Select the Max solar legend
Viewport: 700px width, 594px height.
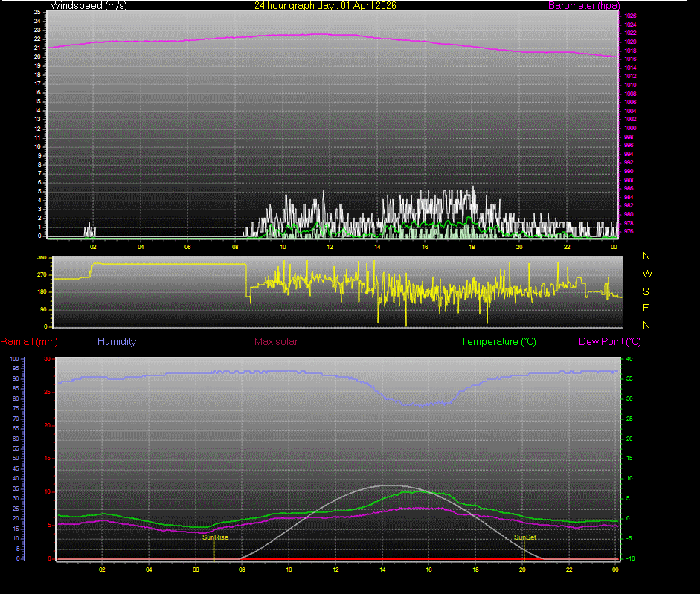(x=275, y=342)
